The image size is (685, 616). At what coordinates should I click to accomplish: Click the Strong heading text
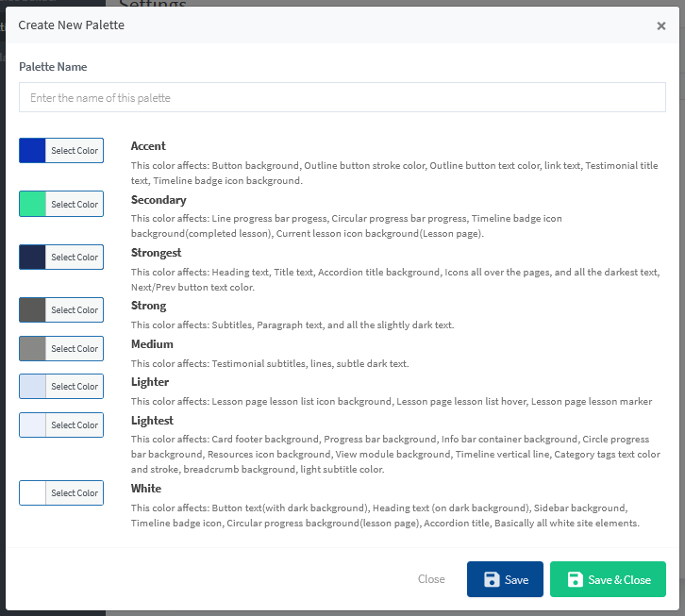[x=148, y=306]
